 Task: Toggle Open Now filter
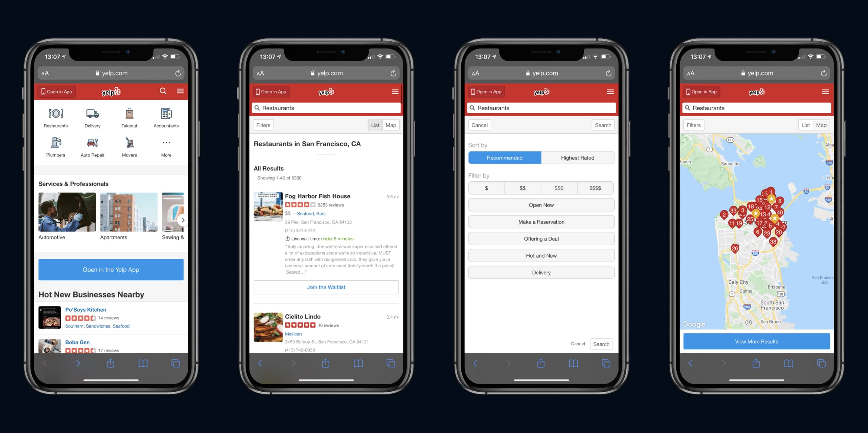point(541,205)
